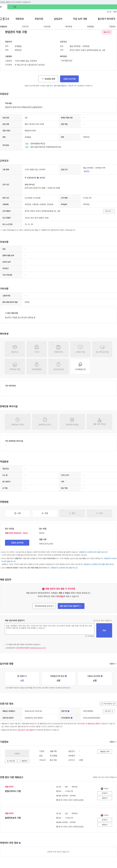Click 요약보기 for 편집디자이너 구함
117x868 pixels.
(x=105, y=793)
